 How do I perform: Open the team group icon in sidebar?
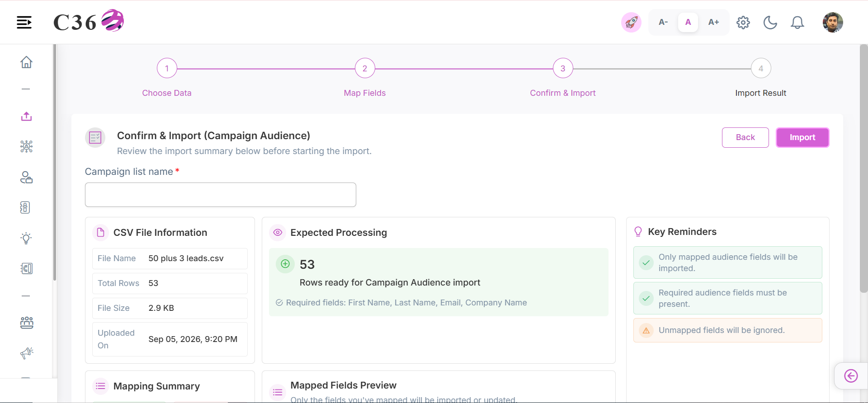tap(26, 323)
